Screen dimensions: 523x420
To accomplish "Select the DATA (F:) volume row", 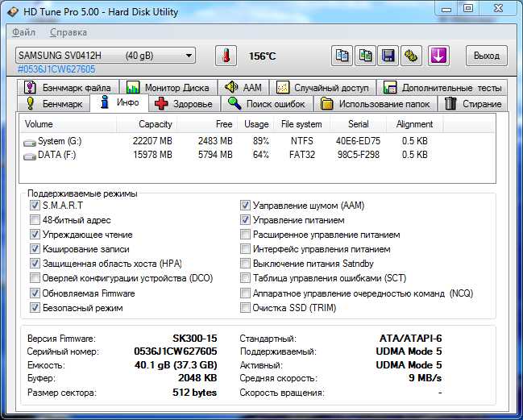I will click(x=257, y=155).
